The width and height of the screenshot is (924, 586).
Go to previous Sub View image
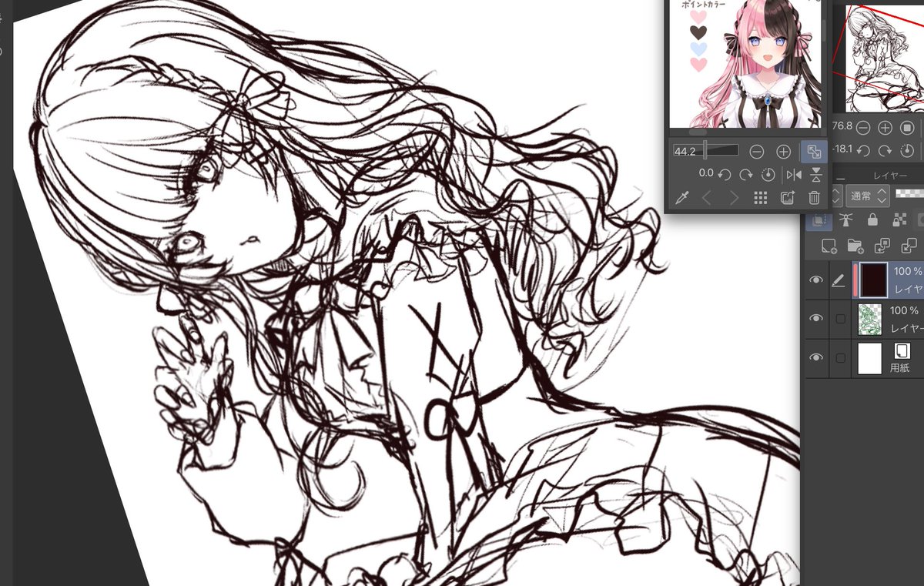[707, 198]
